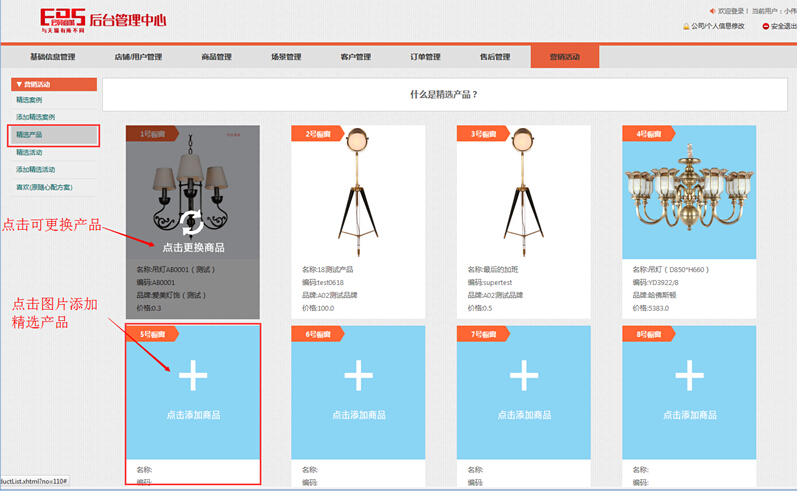Click the plus icon in 5号橱窗
This screenshot has width=797, height=491.
coord(193,376)
